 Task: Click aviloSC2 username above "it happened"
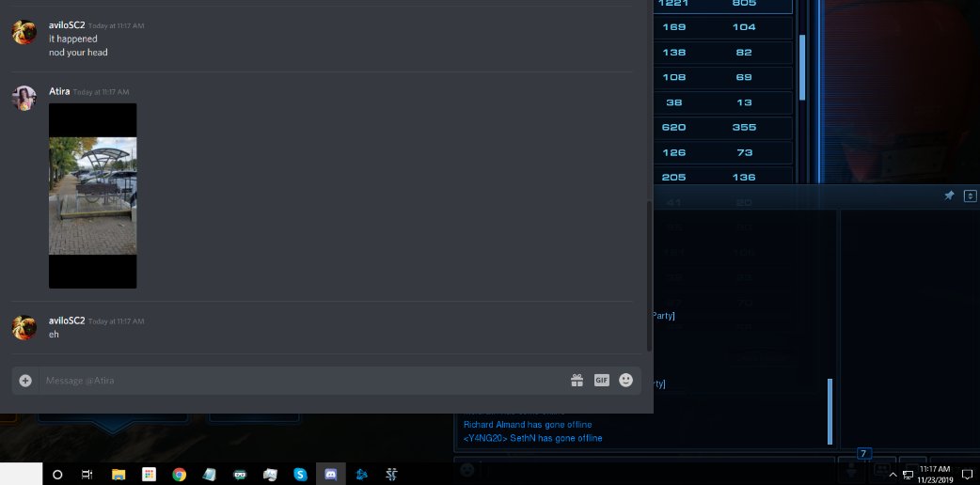(67, 25)
